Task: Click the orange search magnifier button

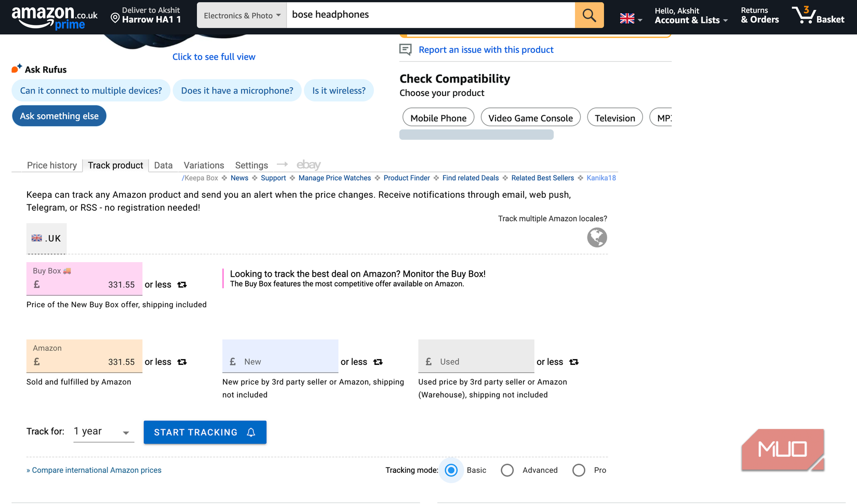Action: point(589,15)
